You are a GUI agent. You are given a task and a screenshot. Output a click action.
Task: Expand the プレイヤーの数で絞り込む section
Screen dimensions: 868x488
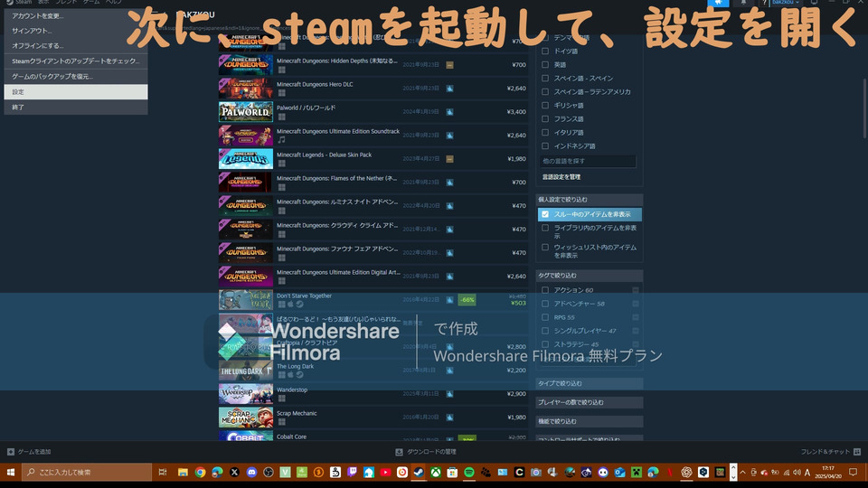[x=590, y=402]
